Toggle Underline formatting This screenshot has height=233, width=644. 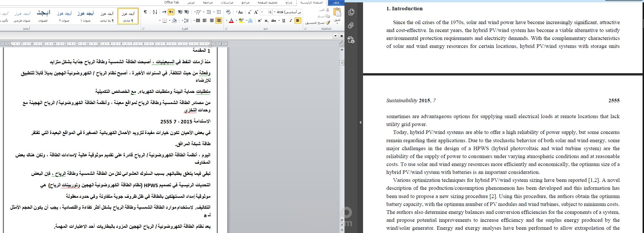pyautogui.click(x=284, y=21)
